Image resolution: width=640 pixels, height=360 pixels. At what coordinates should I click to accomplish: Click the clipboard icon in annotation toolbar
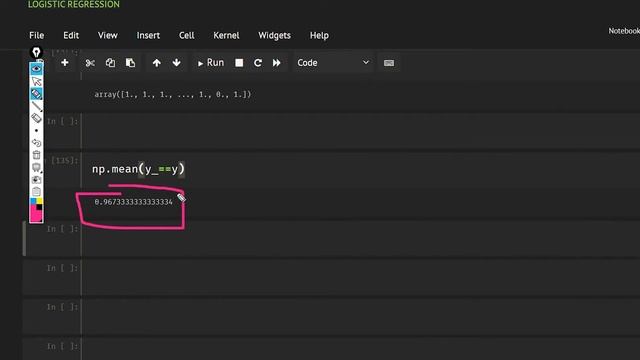[36, 191]
